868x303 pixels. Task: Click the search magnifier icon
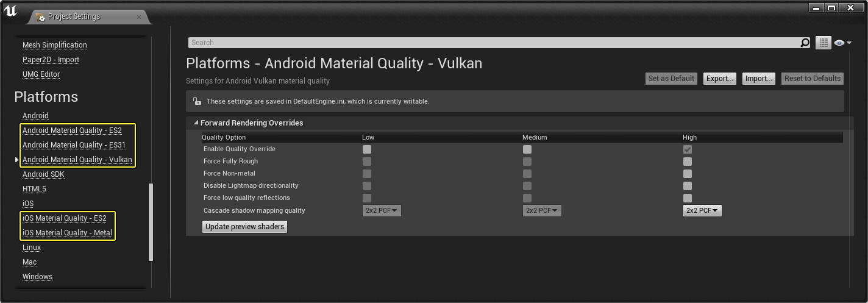pos(805,43)
